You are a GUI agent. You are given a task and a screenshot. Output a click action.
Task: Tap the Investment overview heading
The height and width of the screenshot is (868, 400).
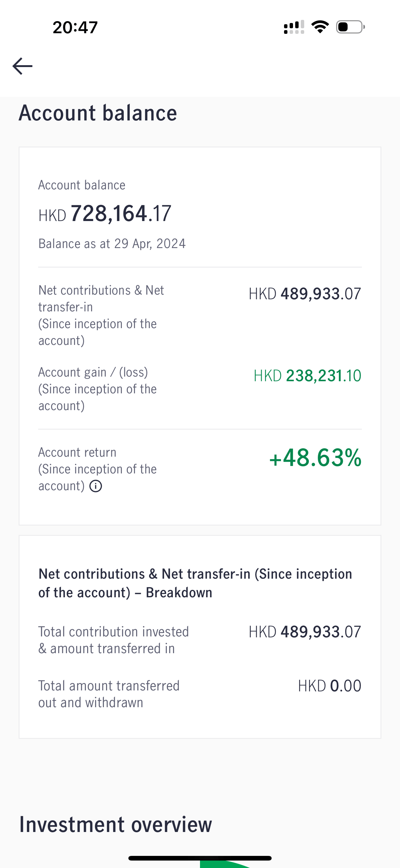tap(115, 825)
